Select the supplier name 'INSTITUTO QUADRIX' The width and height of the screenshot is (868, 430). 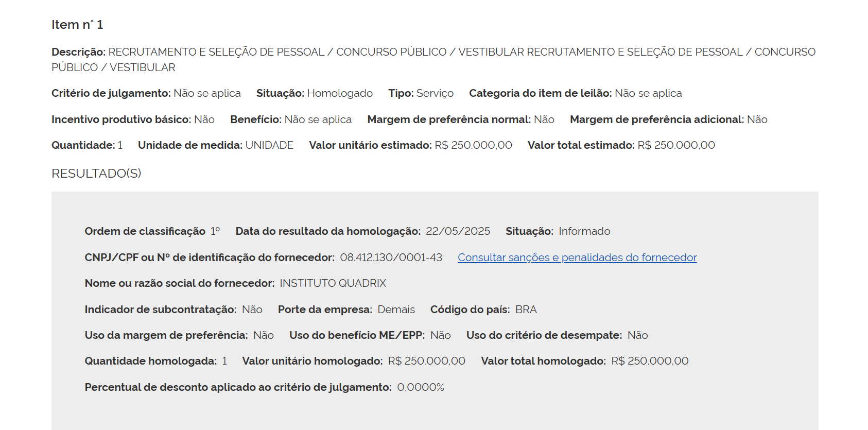[x=333, y=283]
